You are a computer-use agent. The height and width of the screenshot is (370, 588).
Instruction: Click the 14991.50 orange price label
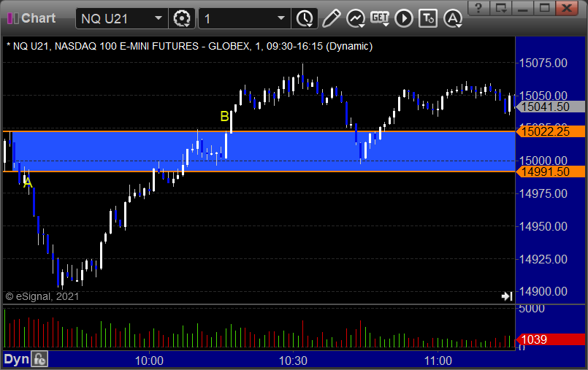(550, 171)
